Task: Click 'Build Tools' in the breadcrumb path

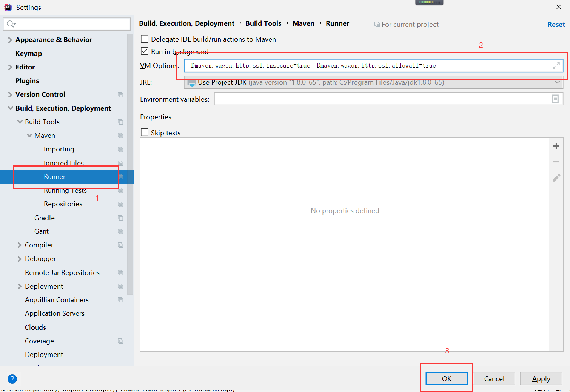Action: [x=263, y=23]
